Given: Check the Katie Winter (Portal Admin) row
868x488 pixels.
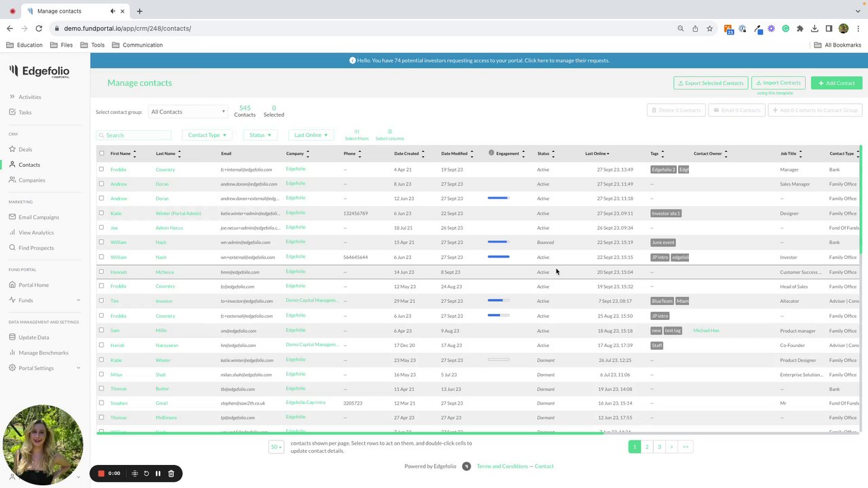Looking at the screenshot, I should (x=102, y=213).
